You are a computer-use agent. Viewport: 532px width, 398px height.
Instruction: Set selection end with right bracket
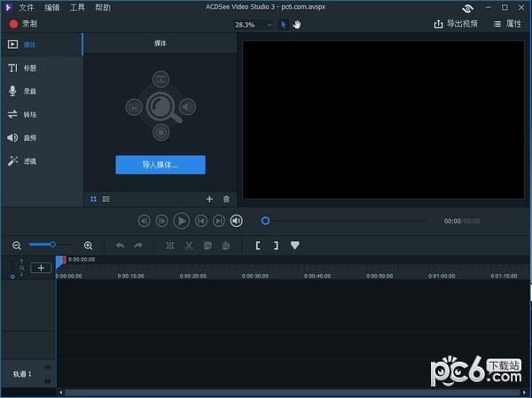pos(276,246)
